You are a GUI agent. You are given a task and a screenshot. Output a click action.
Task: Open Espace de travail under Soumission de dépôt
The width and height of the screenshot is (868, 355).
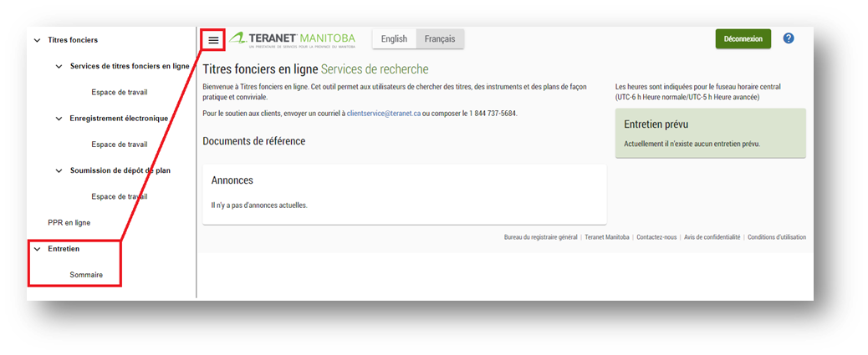click(x=119, y=197)
